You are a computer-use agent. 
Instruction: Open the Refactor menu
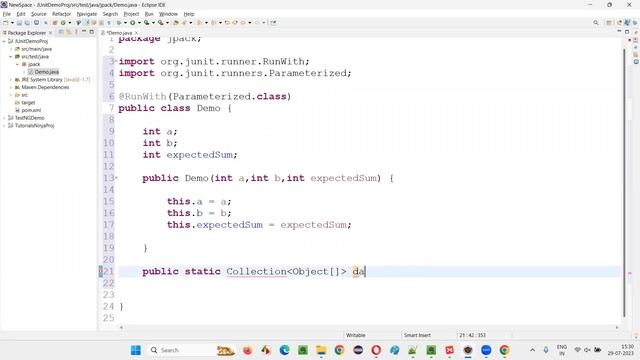point(62,14)
